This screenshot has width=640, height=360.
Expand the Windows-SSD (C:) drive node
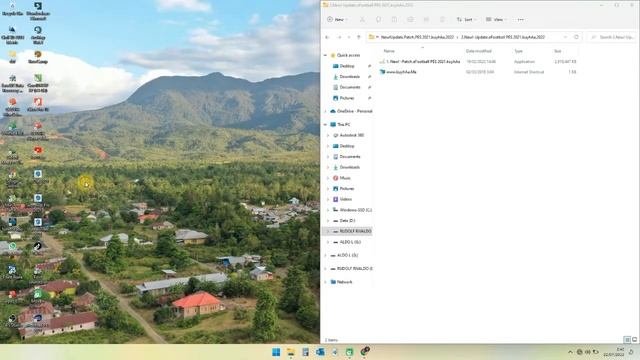point(328,210)
